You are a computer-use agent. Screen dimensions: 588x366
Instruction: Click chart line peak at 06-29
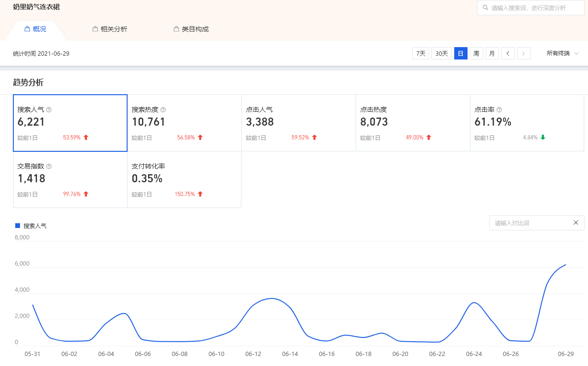(566, 265)
